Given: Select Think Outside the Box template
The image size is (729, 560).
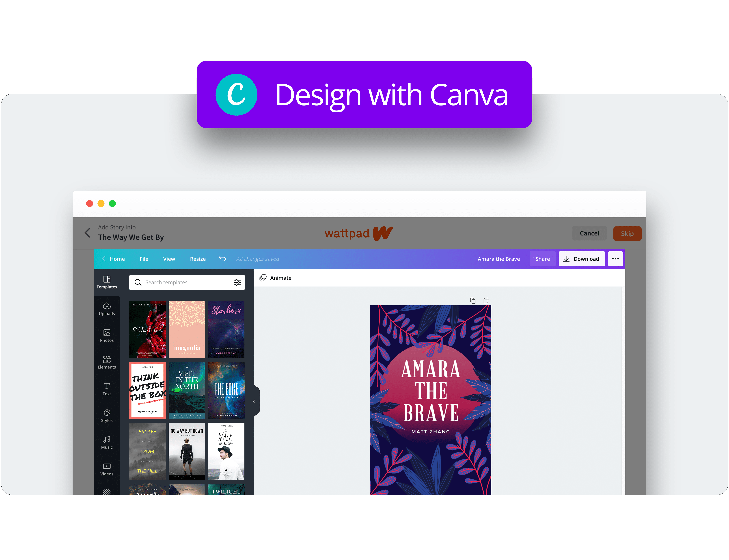Looking at the screenshot, I should [x=147, y=390].
